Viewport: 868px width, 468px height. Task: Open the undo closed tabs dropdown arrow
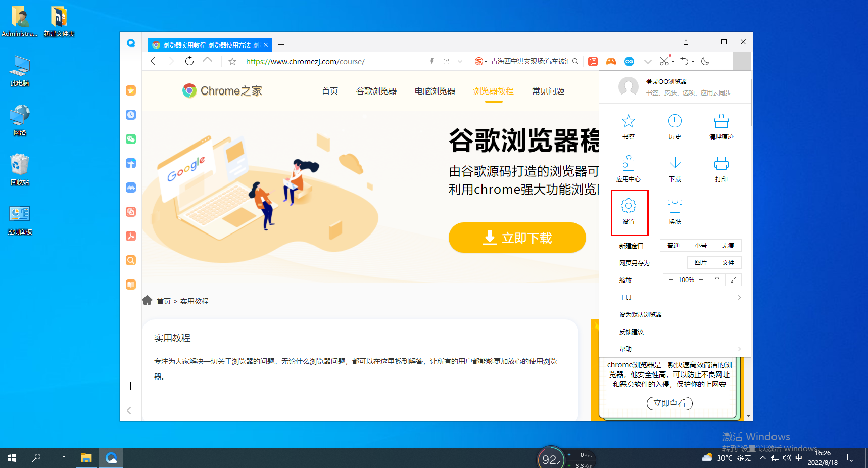[x=693, y=62]
